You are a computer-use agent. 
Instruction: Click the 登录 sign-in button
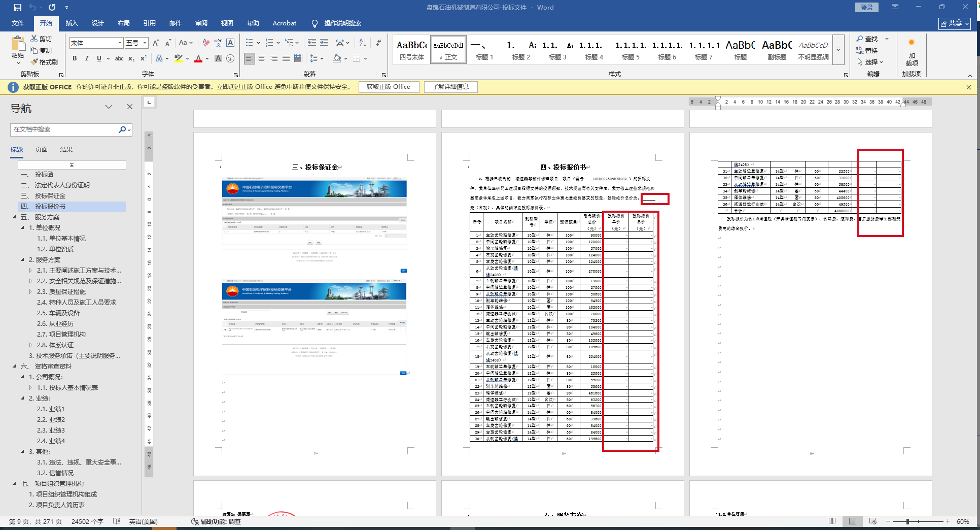point(867,7)
